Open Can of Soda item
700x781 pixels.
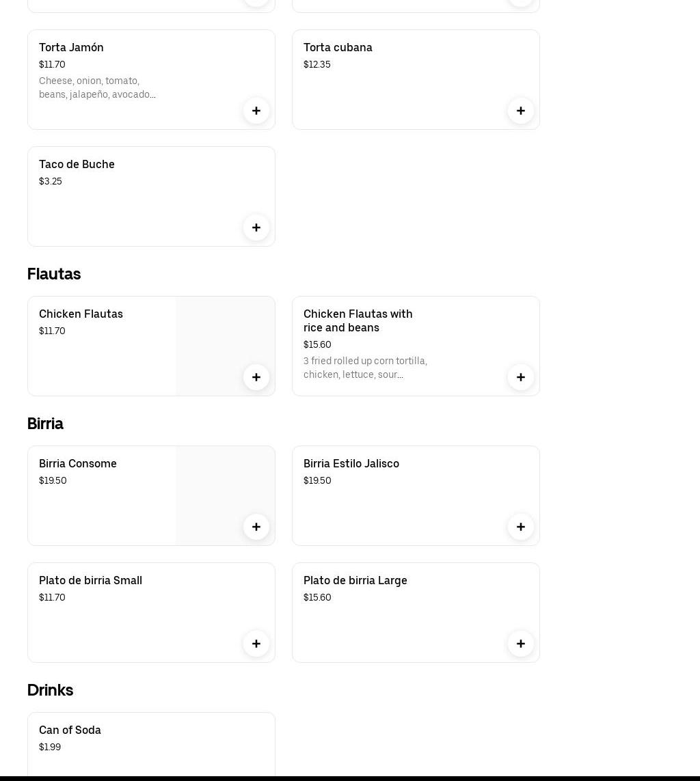click(x=70, y=730)
